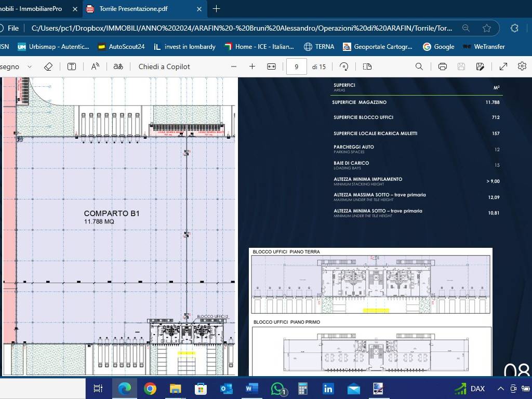Click the File label in address bar
The width and height of the screenshot is (532, 399).
(13, 28)
